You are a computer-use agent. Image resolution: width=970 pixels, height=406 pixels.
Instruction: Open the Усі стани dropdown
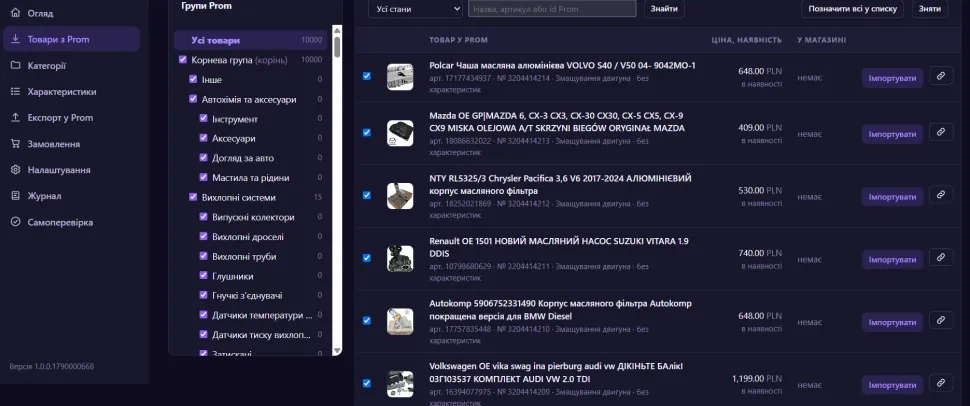tap(415, 9)
